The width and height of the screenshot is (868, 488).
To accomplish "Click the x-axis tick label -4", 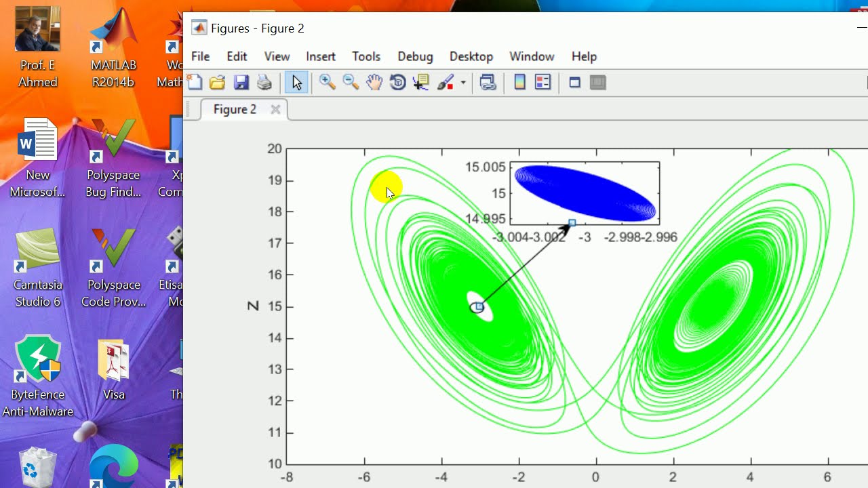I will pyautogui.click(x=441, y=478).
